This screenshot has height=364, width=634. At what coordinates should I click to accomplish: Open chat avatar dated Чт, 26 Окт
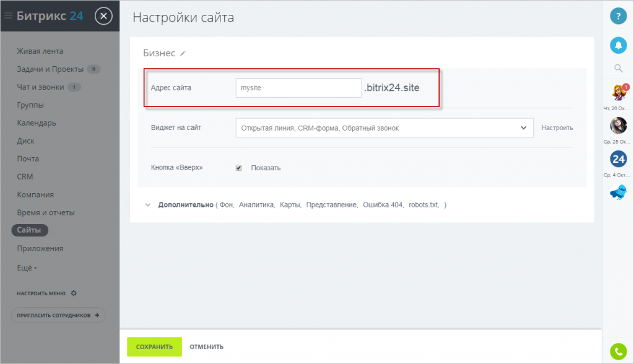tap(619, 93)
